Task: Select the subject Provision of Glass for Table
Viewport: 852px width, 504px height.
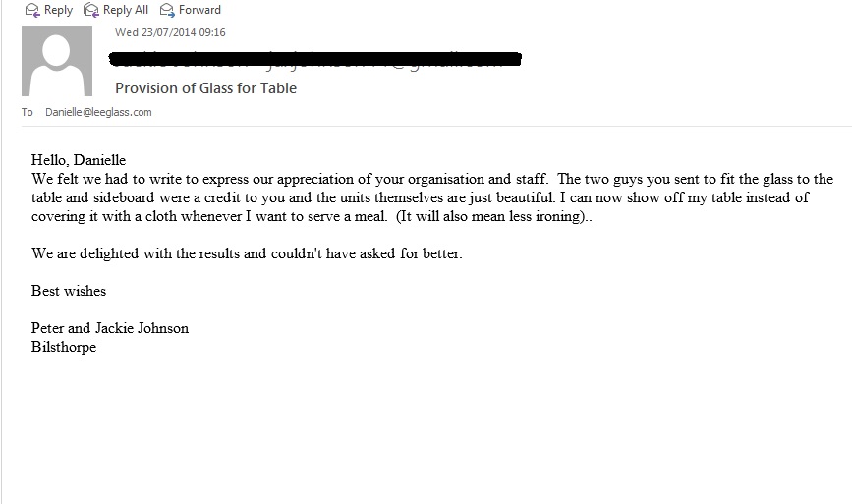Action: [x=205, y=88]
